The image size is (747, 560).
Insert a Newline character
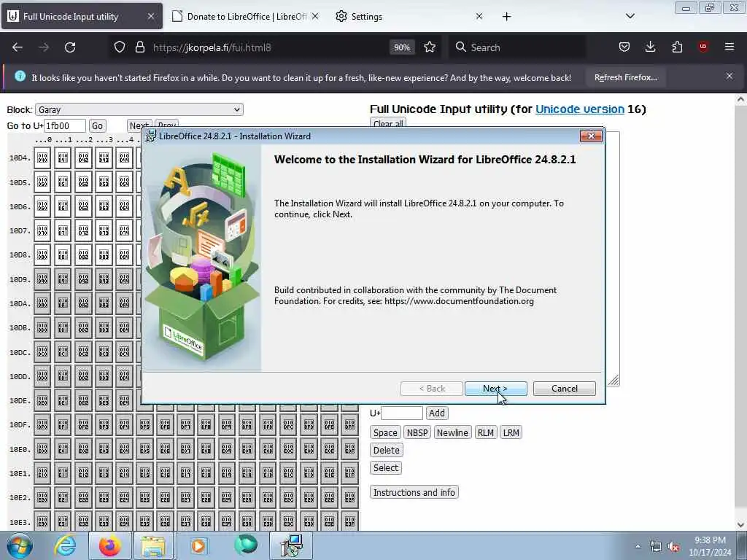[452, 432]
